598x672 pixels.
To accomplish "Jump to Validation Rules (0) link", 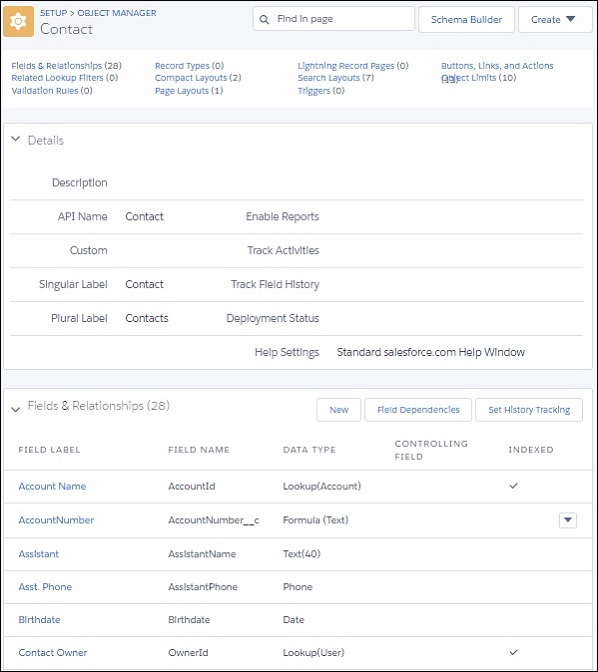I will tap(52, 90).
